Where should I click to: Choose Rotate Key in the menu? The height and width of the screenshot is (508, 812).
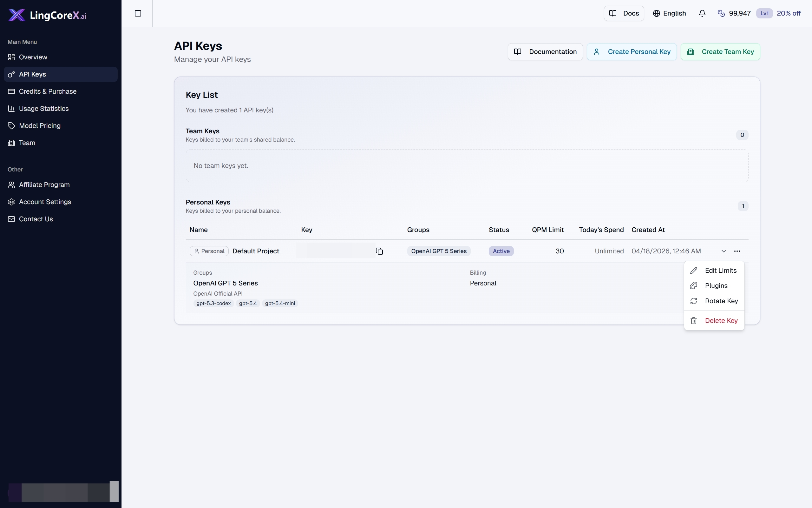click(x=714, y=301)
